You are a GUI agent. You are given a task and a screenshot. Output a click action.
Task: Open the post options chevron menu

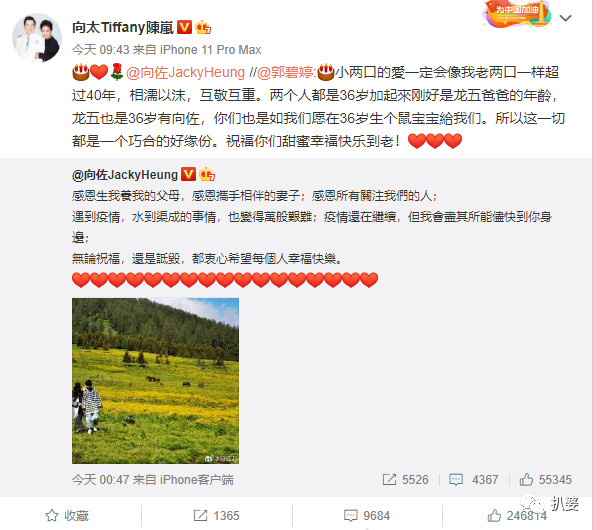pyautogui.click(x=565, y=18)
